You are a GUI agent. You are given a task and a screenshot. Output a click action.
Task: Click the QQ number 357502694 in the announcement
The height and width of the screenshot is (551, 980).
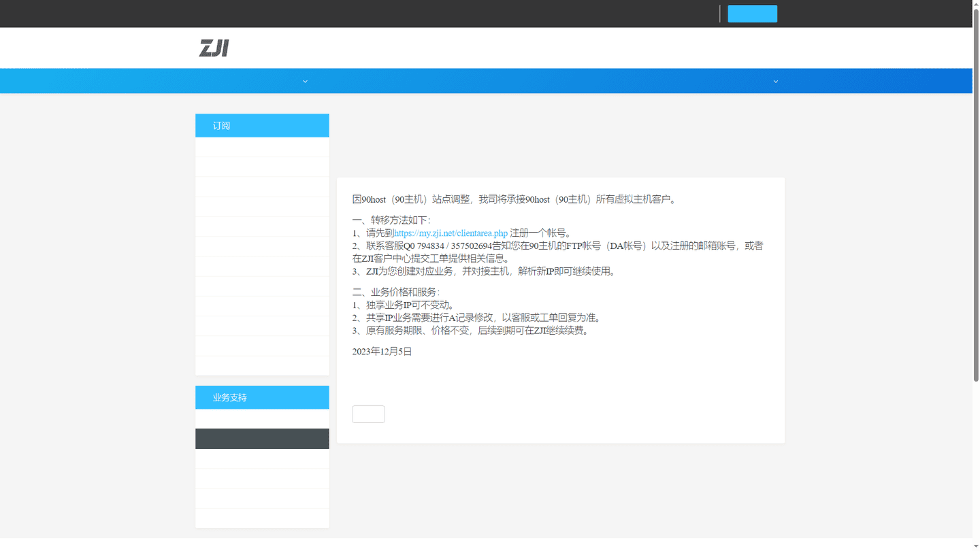(x=471, y=246)
